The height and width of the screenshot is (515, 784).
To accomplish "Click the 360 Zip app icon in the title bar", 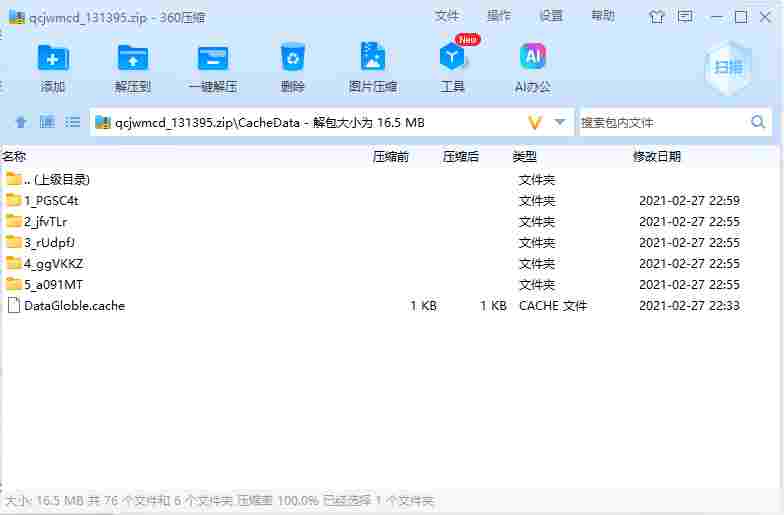I will tap(16, 17).
